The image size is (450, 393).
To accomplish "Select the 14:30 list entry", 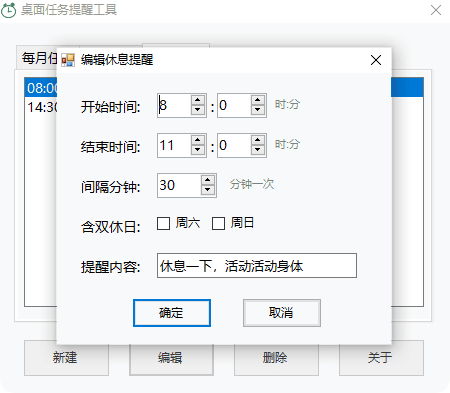I will click(41, 107).
